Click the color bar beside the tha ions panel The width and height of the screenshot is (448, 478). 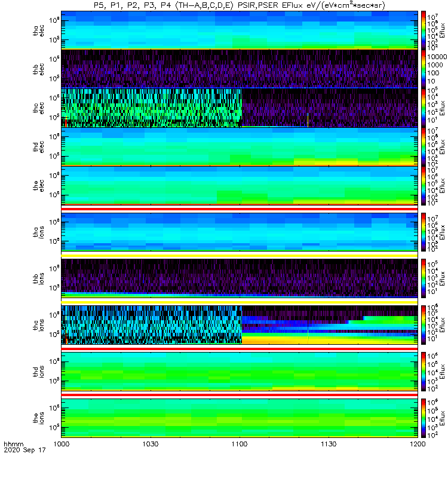point(424,232)
